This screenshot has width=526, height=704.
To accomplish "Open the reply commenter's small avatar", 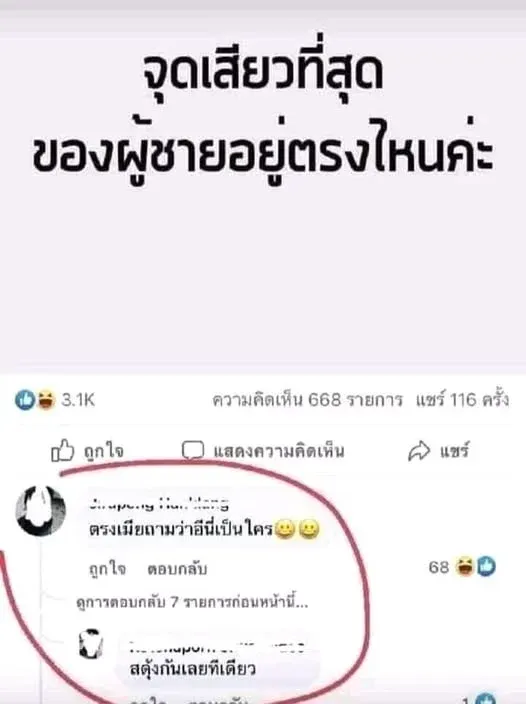I will coord(91,644).
